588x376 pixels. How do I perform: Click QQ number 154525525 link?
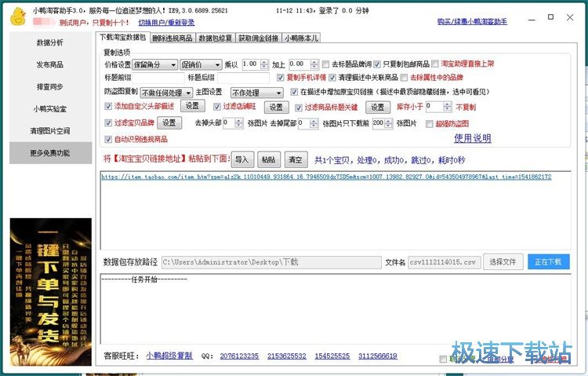[332, 356]
